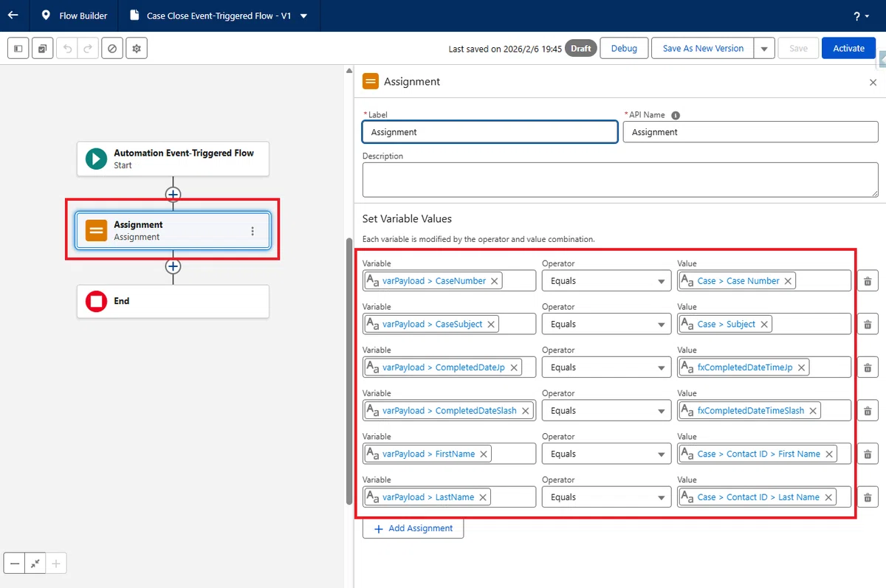Delete the FirstName assignment row
The height and width of the screenshot is (588, 886).
click(x=868, y=454)
